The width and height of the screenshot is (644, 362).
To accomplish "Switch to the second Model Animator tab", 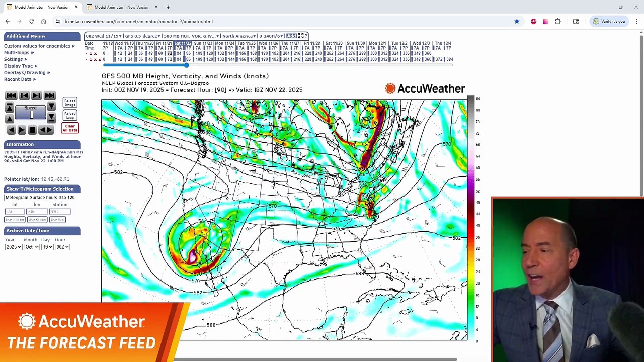I will click(x=122, y=7).
